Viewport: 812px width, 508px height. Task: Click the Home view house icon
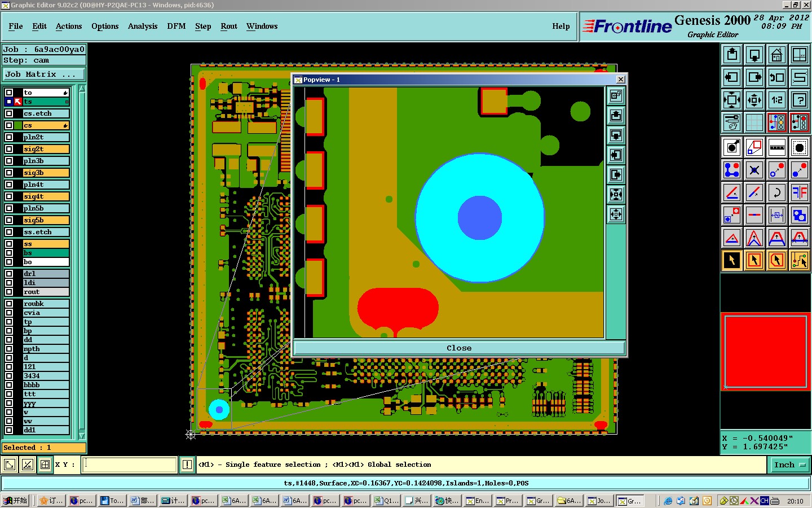[x=777, y=55]
